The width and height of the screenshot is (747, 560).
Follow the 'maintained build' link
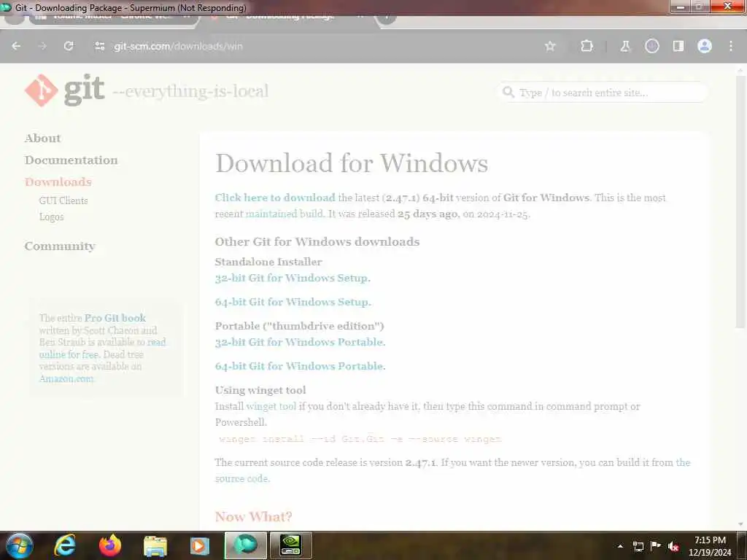[284, 214]
